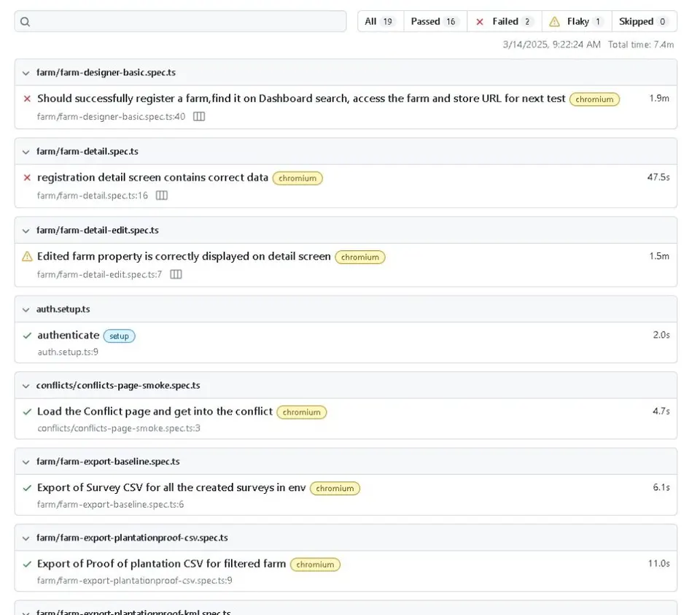Filter by Flaky 1 tests
This screenshot has height=615, width=700.
577,21
